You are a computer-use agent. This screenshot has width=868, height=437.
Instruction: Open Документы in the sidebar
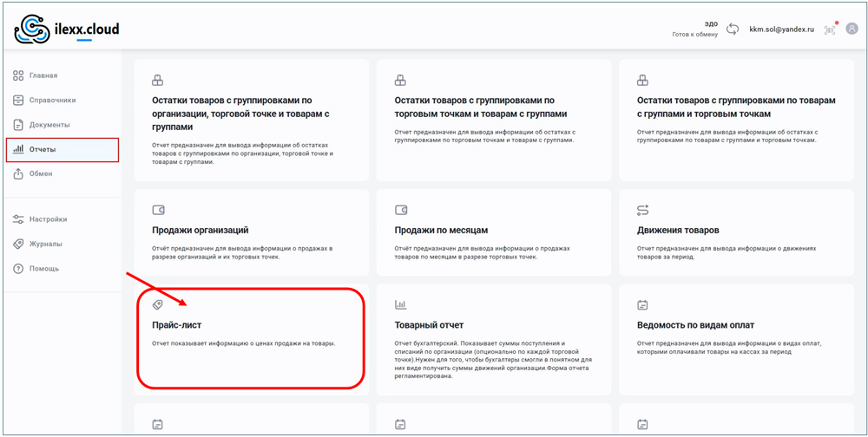[x=49, y=125]
